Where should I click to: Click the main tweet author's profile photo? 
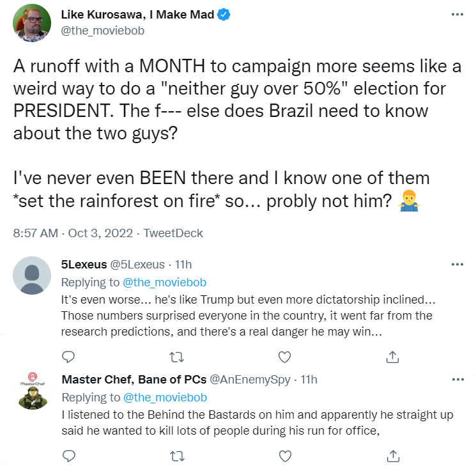pos(32,22)
